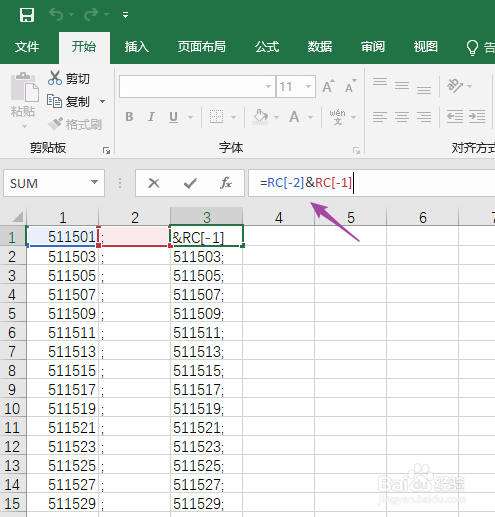
Task: Switch to the 公式 ribbon tab
Action: point(267,47)
